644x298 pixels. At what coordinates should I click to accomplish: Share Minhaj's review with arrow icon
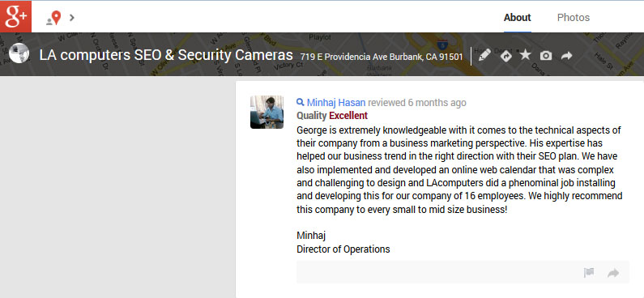(613, 273)
